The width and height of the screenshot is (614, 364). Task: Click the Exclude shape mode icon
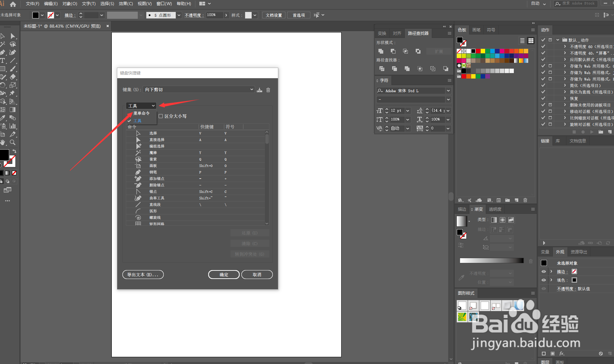coord(418,51)
